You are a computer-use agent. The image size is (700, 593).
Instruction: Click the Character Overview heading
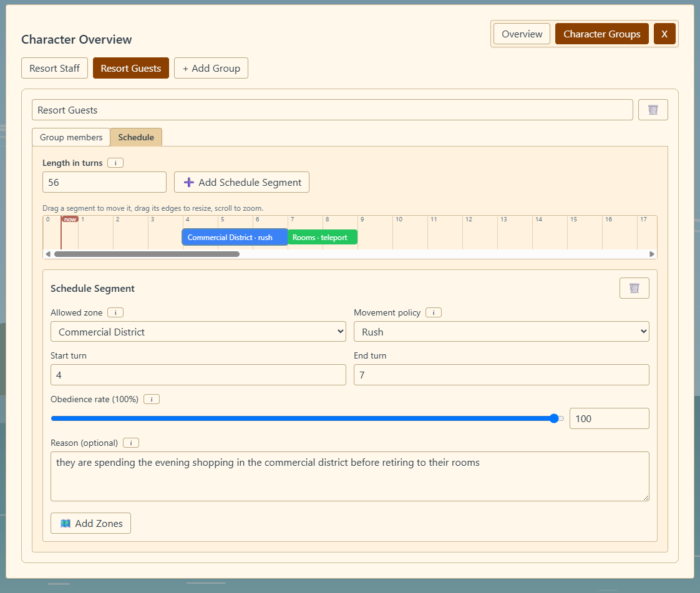click(77, 39)
